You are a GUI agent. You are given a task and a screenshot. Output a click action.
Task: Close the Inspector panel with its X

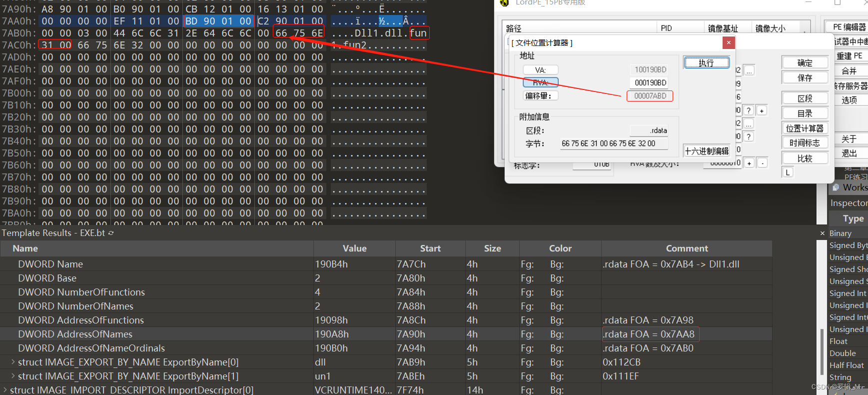823,233
